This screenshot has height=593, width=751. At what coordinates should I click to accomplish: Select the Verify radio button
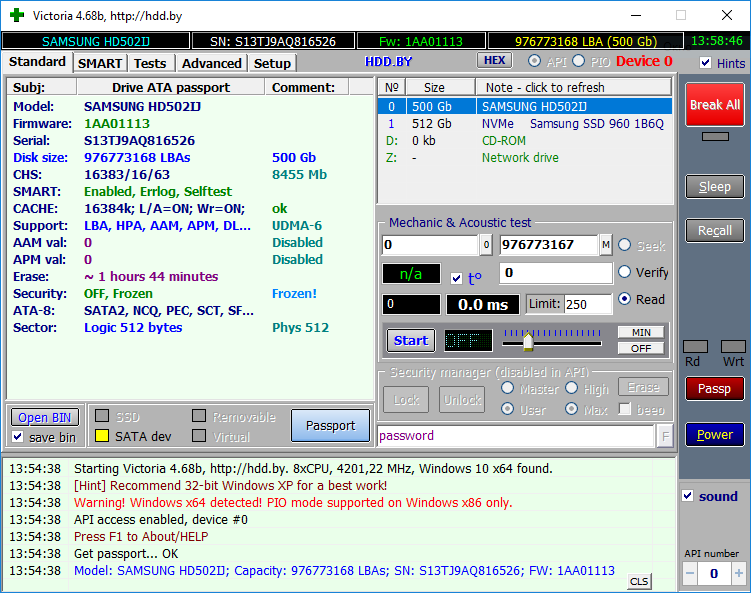pyautogui.click(x=625, y=272)
